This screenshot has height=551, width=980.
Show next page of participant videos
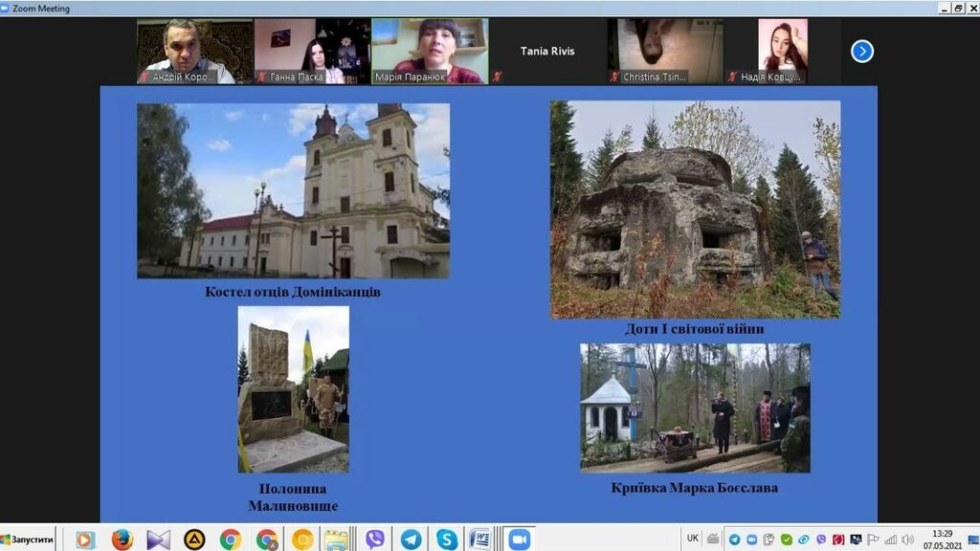point(861,52)
